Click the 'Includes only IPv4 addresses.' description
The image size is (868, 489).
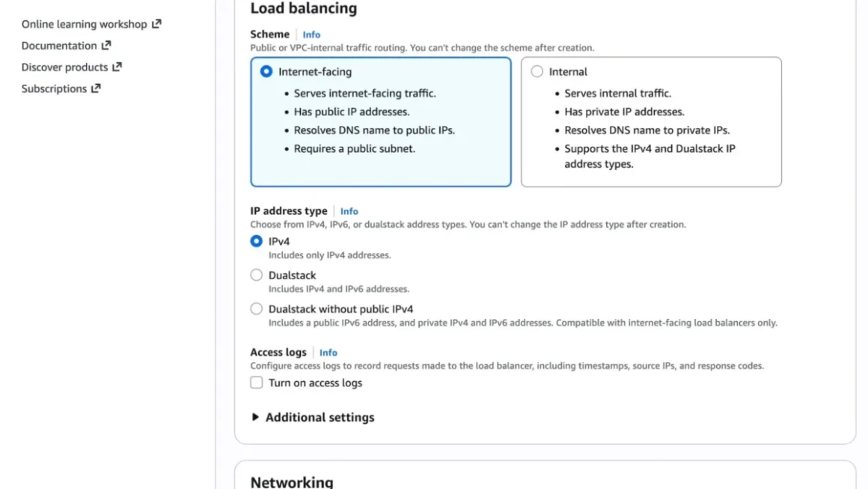point(330,255)
